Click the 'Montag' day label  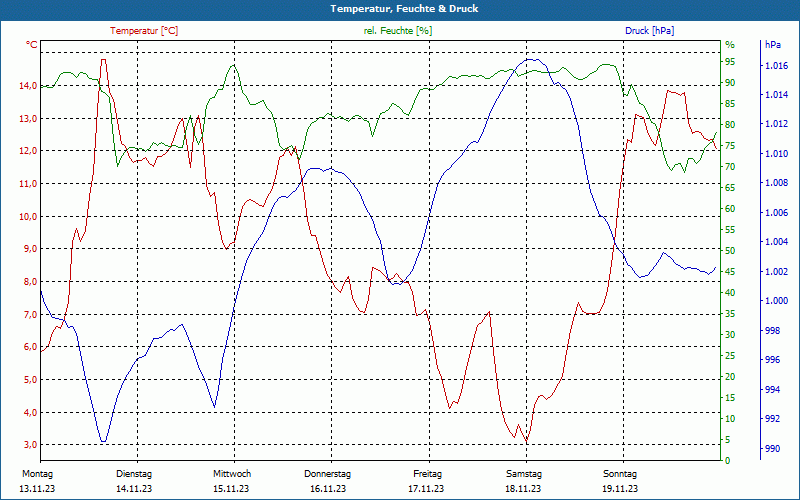pyautogui.click(x=37, y=474)
